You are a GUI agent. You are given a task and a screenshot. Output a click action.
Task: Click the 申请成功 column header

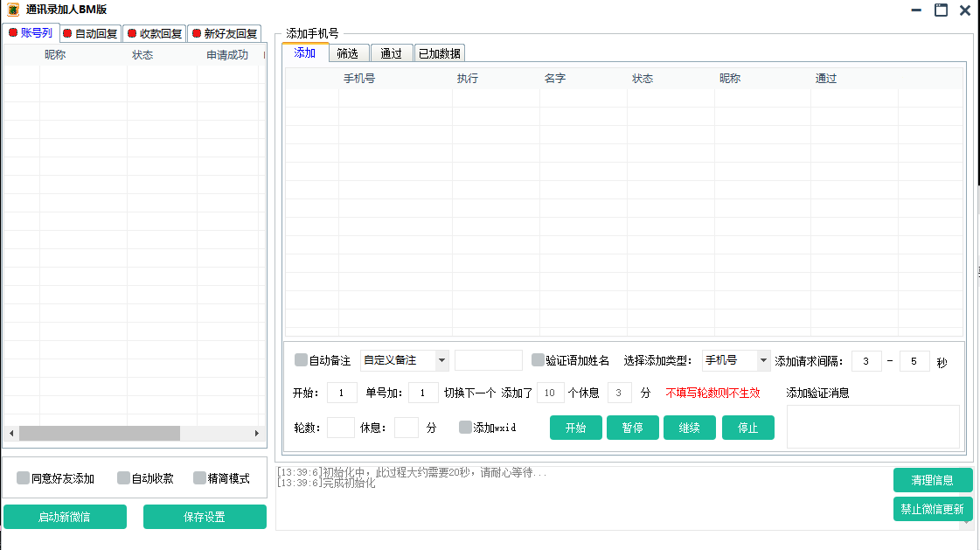click(x=227, y=55)
